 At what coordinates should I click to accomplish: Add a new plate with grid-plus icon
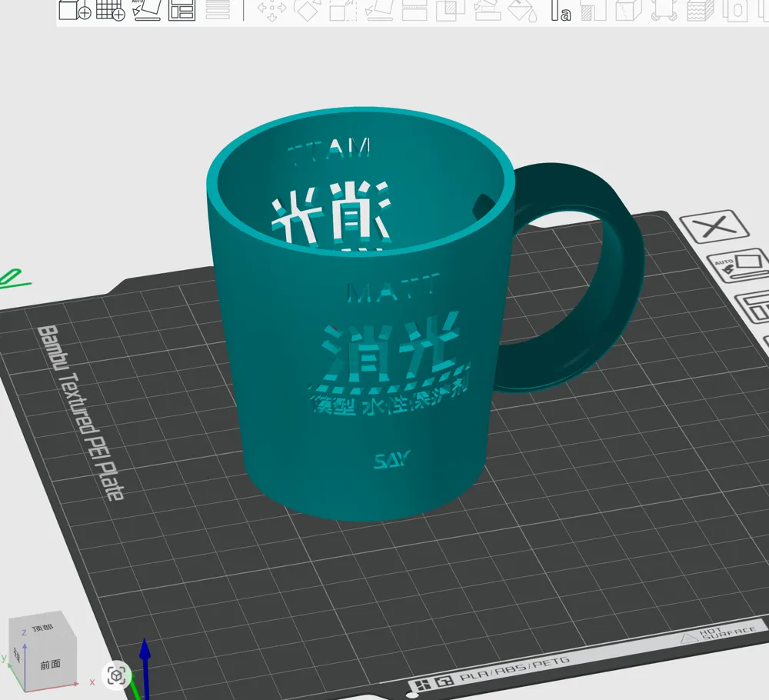[110, 9]
